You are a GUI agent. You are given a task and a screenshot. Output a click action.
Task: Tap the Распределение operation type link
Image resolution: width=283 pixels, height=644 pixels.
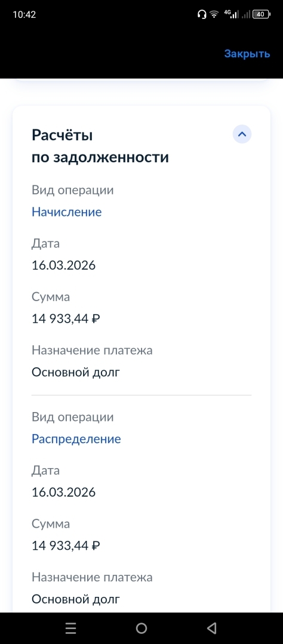click(76, 439)
